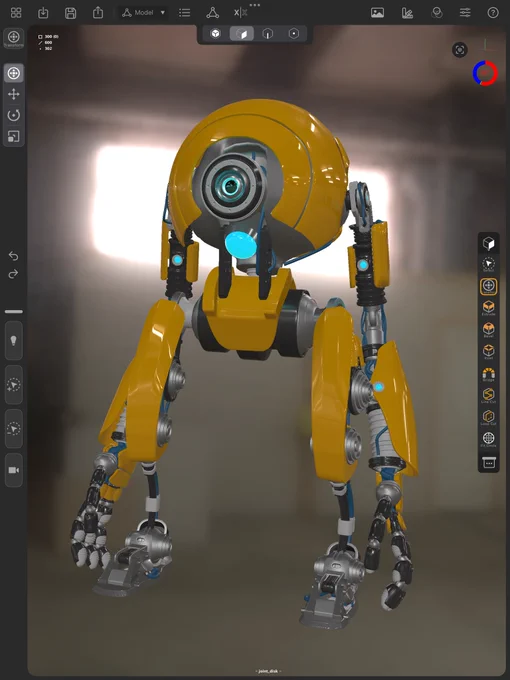Click the polygon count statistics readout
Image resolution: width=510 pixels, height=680 pixels.
pos(48,42)
